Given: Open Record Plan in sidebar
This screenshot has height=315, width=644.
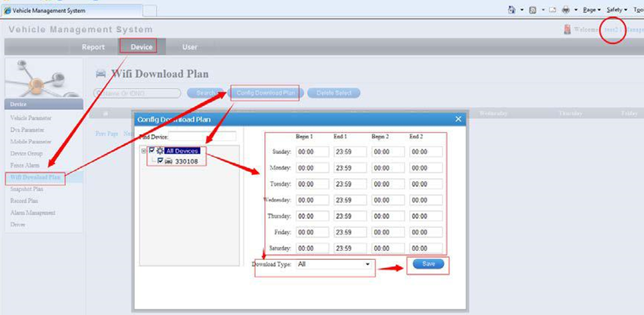Looking at the screenshot, I should [24, 202].
